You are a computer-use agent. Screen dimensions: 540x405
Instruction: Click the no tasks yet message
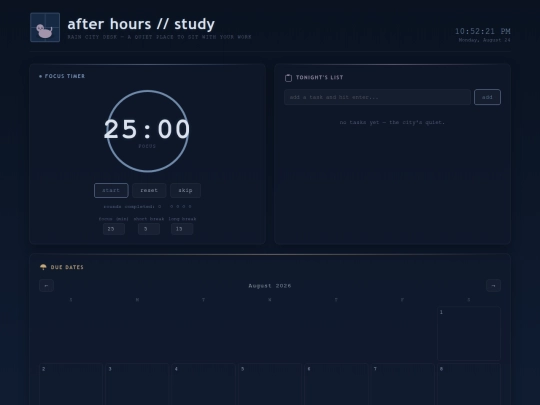(392, 122)
